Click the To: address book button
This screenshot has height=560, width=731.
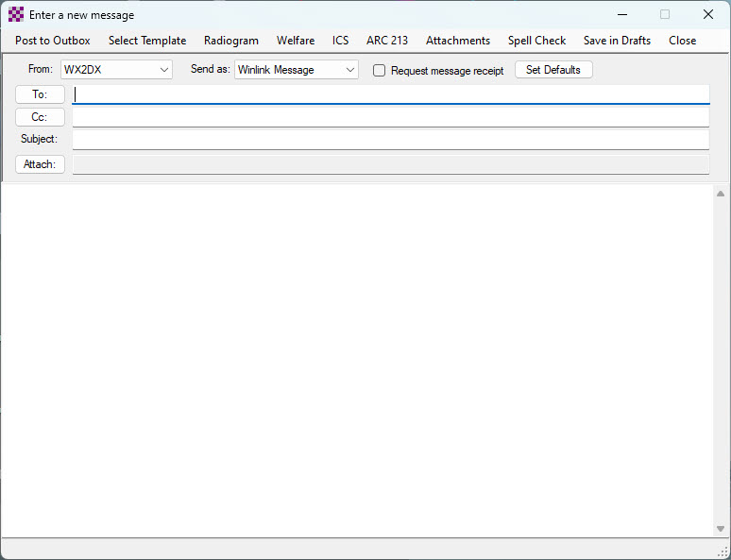40,94
